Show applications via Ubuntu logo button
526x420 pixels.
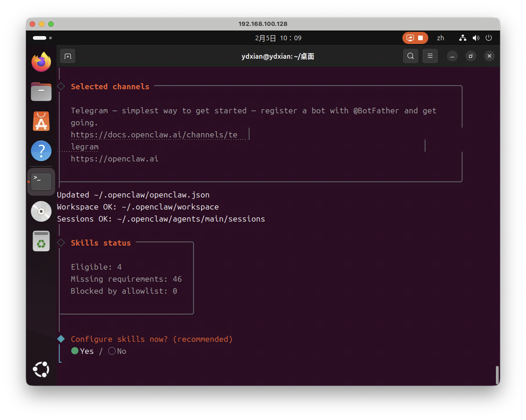[41, 370]
